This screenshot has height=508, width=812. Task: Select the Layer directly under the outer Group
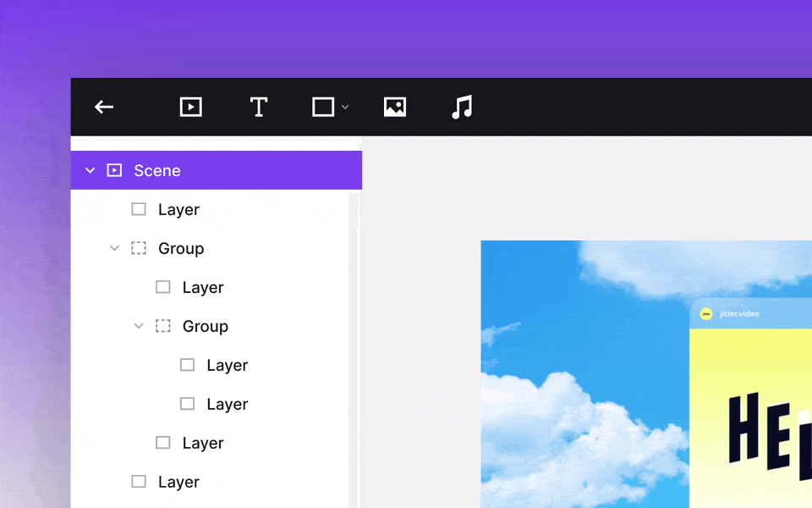pos(203,287)
